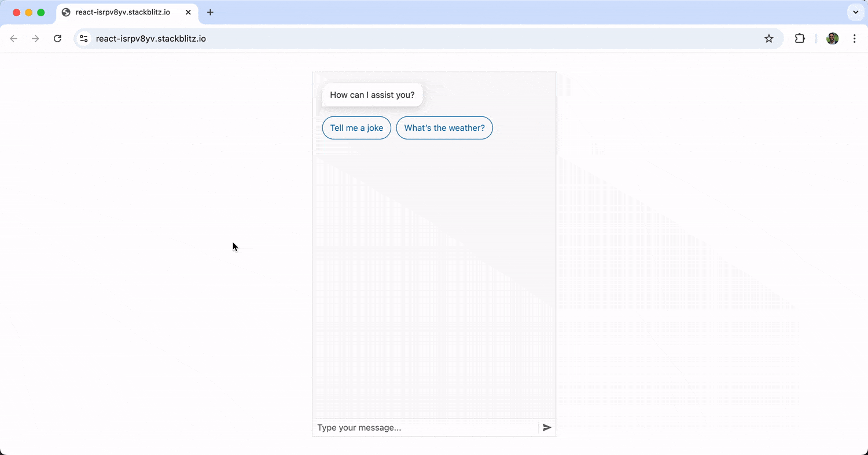868x455 pixels.
Task: Send the message with the paper plane icon
Action: [x=547, y=428]
